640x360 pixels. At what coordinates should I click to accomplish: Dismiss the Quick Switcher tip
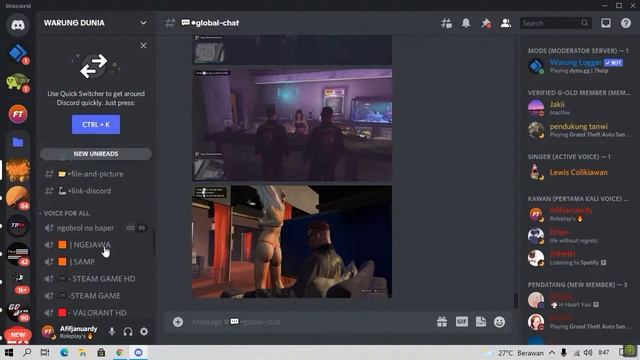click(x=143, y=45)
